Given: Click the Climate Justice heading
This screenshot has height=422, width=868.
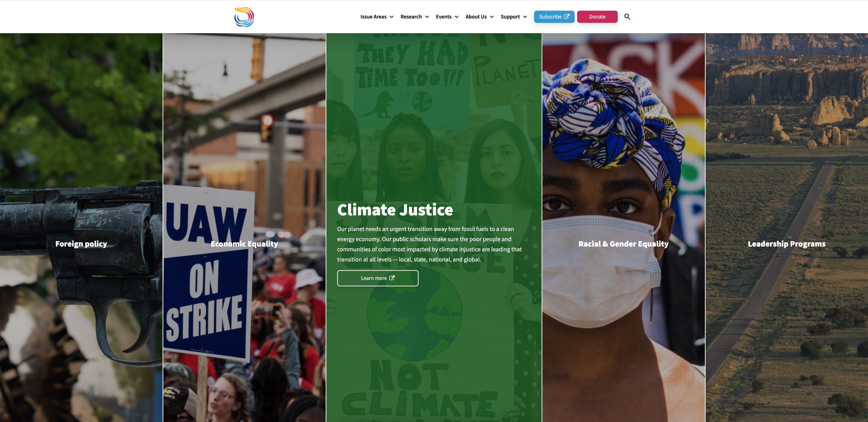Looking at the screenshot, I should 395,210.
